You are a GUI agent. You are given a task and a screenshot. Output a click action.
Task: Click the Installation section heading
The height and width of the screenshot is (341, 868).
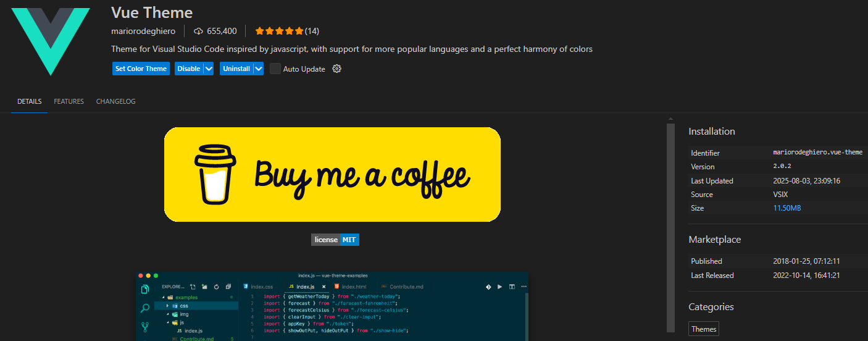pyautogui.click(x=712, y=132)
